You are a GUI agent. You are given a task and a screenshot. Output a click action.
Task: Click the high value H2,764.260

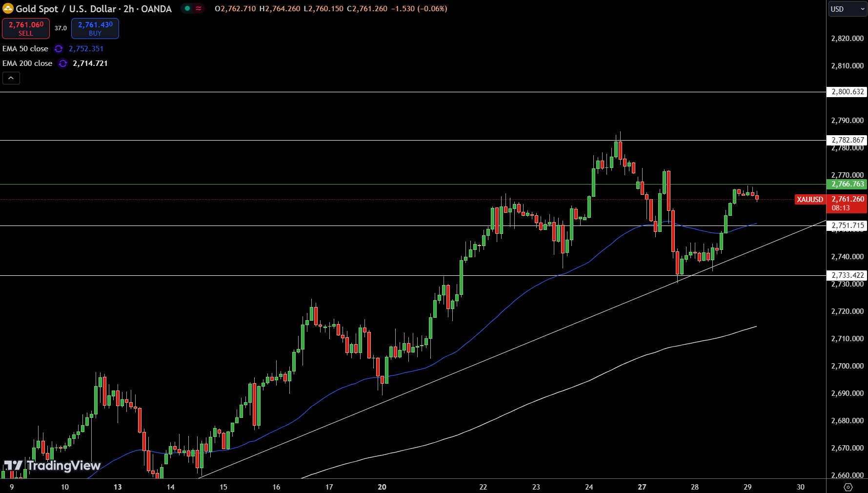(x=280, y=9)
